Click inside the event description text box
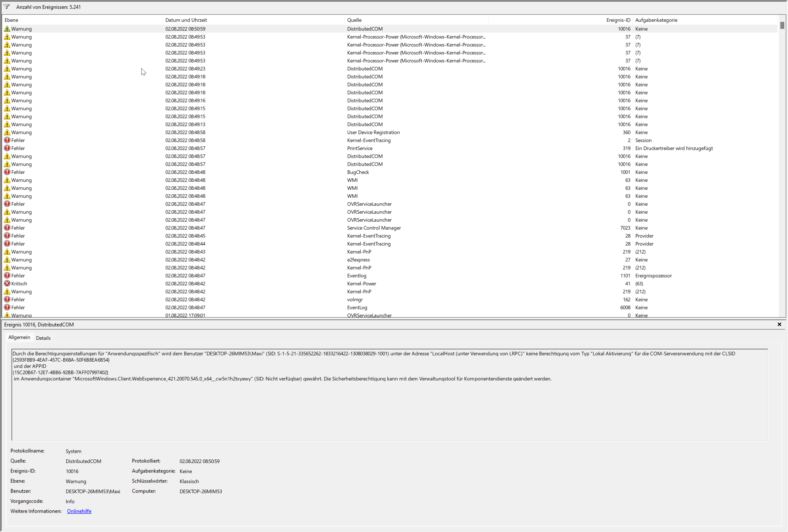The width and height of the screenshot is (788, 532). tap(389, 407)
